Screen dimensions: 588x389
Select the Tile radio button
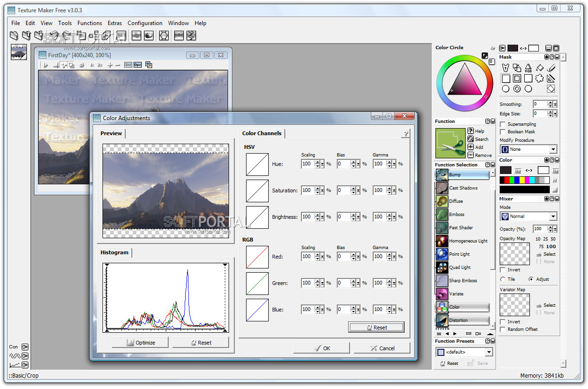tap(503, 279)
